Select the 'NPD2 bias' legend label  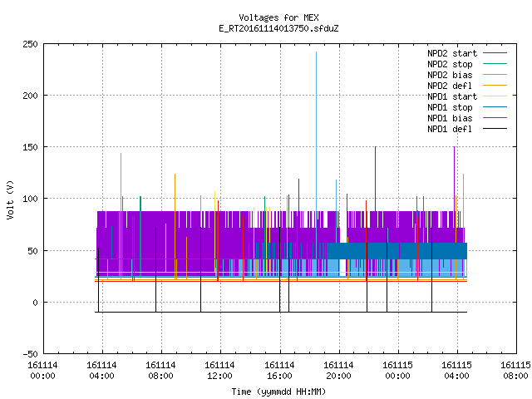pos(450,75)
